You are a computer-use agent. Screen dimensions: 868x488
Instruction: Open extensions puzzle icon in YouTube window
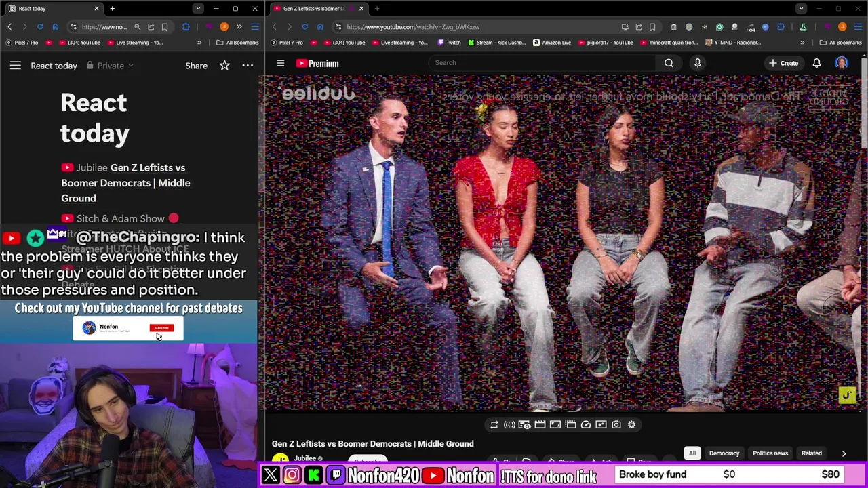pos(781,27)
